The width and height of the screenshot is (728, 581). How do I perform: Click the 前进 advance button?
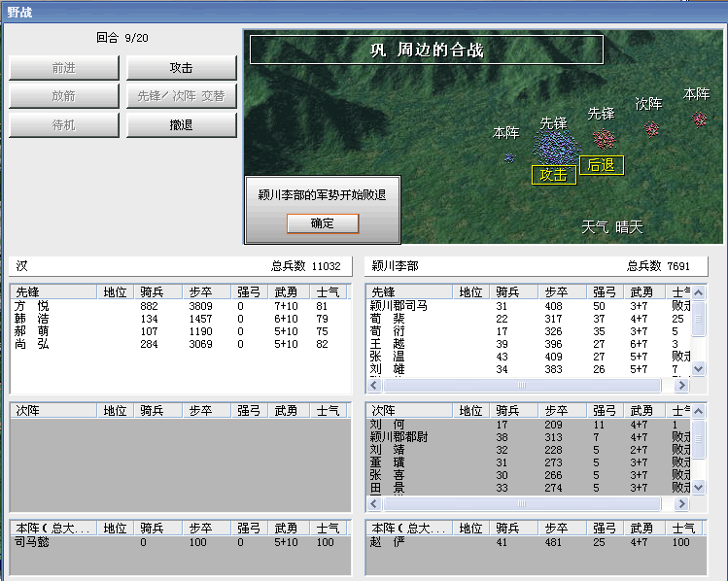[x=64, y=68]
